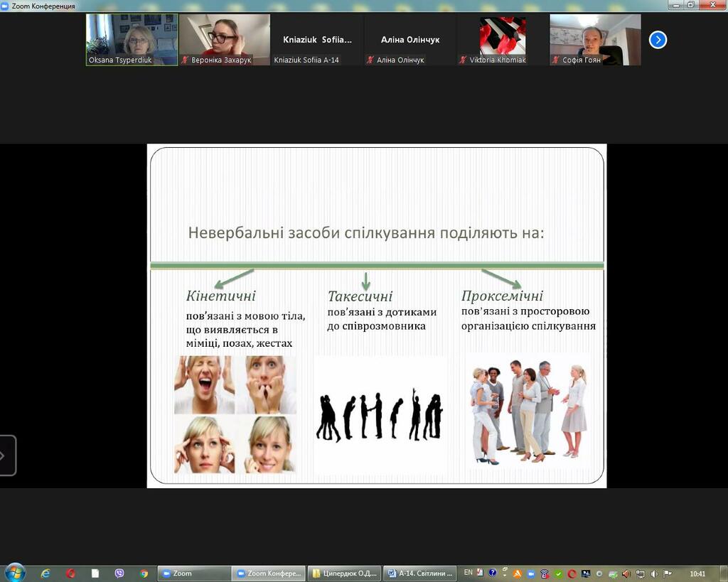Screen dimensions: 728x582
Task: Launch Internet Explorer from taskbar
Action: (45, 573)
